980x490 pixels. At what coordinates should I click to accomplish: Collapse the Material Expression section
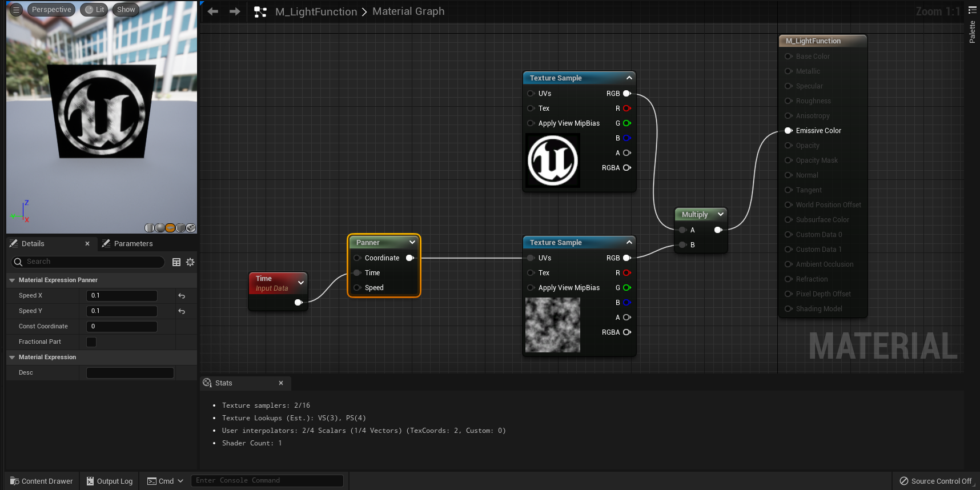pyautogui.click(x=12, y=358)
